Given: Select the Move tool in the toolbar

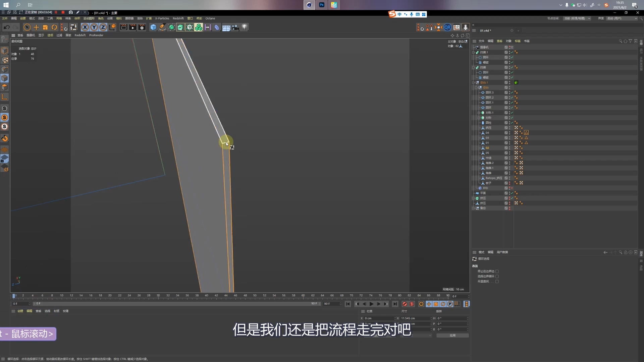Looking at the screenshot, I should pos(36,27).
